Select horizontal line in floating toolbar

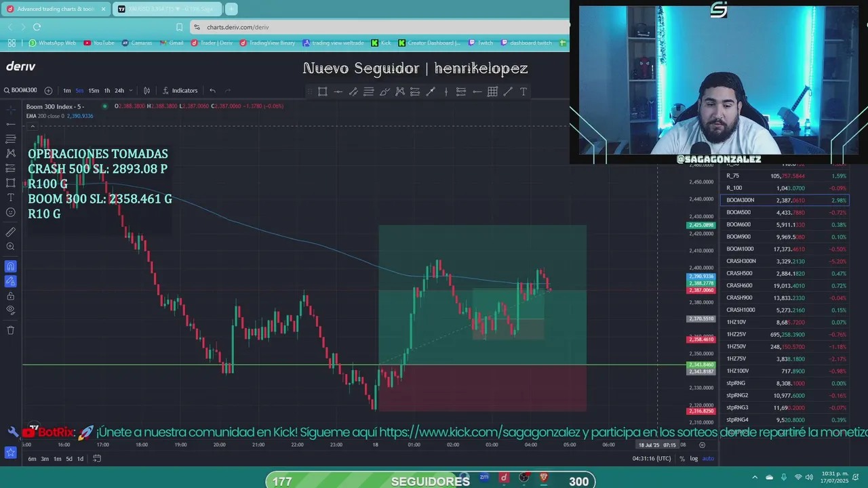click(338, 91)
